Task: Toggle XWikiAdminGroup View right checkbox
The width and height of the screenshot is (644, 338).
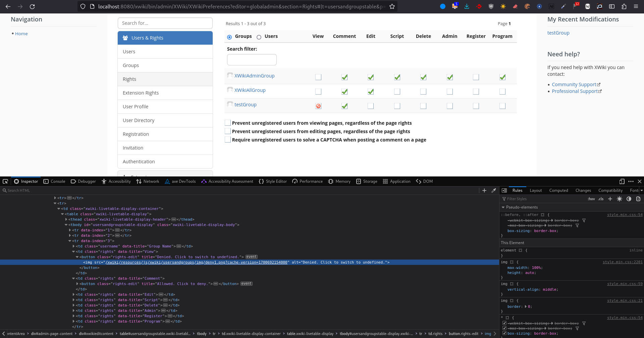Action: [x=318, y=77]
